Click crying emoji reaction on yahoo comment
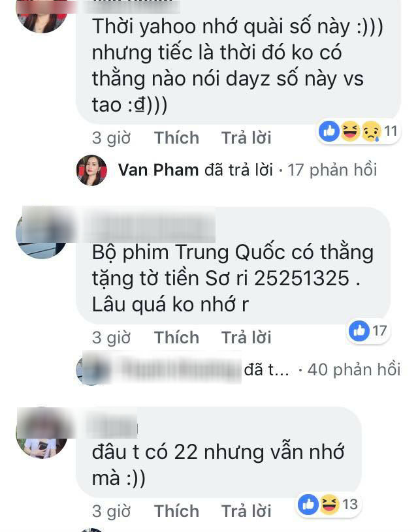This screenshot has width=418, height=532. coord(371,132)
